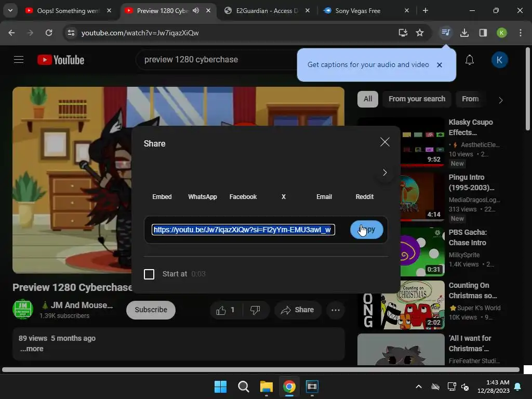
Task: Share the video to WhatsApp
Action: point(202,197)
